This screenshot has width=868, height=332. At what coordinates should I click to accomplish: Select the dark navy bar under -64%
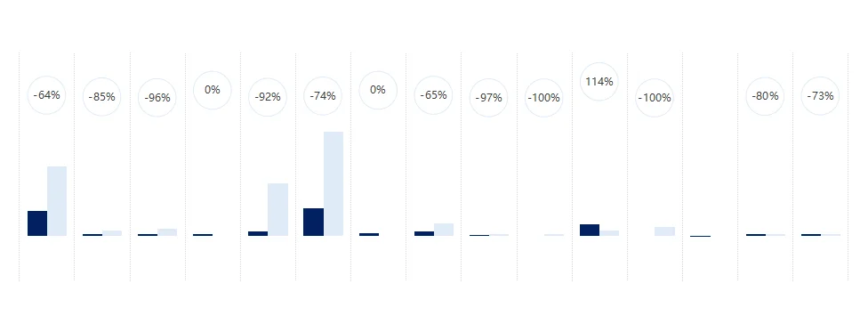point(37,223)
